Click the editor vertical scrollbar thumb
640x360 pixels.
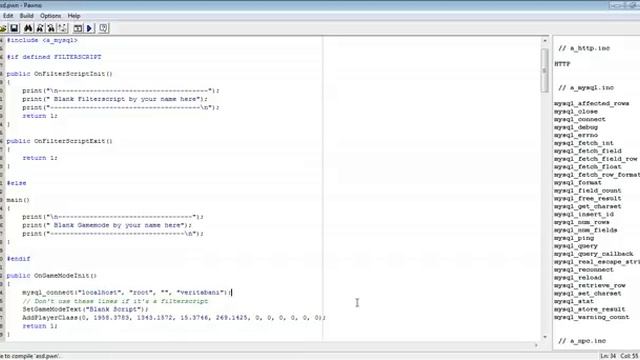click(545, 70)
